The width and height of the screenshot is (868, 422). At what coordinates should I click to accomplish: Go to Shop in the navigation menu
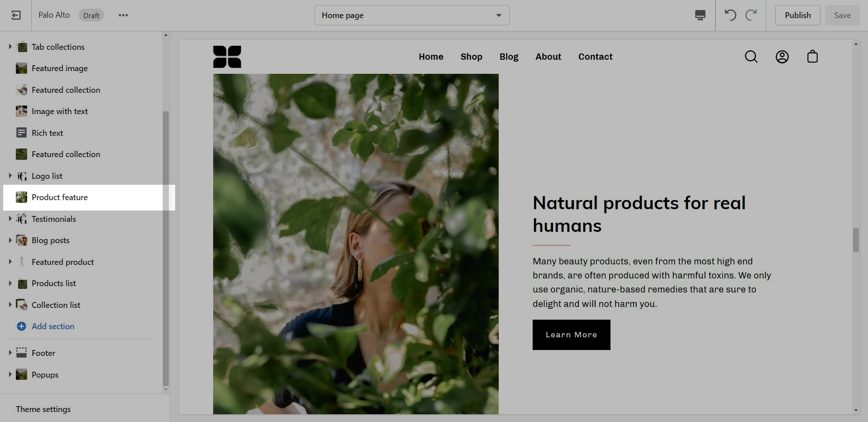(471, 57)
